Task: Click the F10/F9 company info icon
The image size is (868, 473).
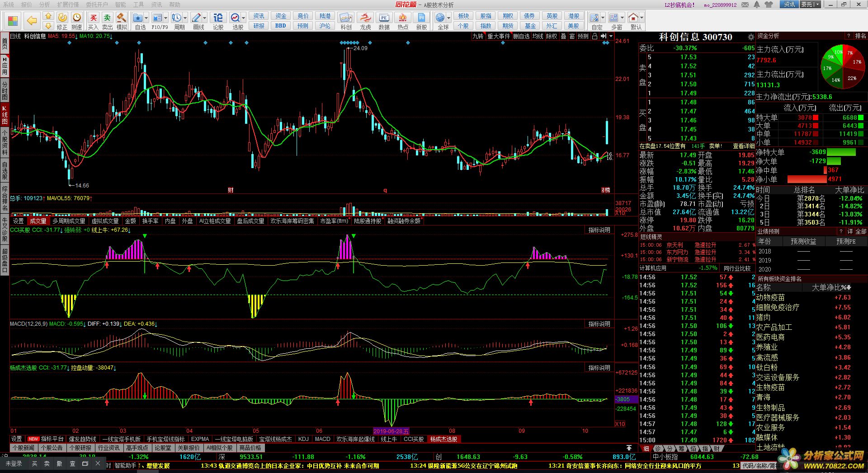Action: [157, 18]
